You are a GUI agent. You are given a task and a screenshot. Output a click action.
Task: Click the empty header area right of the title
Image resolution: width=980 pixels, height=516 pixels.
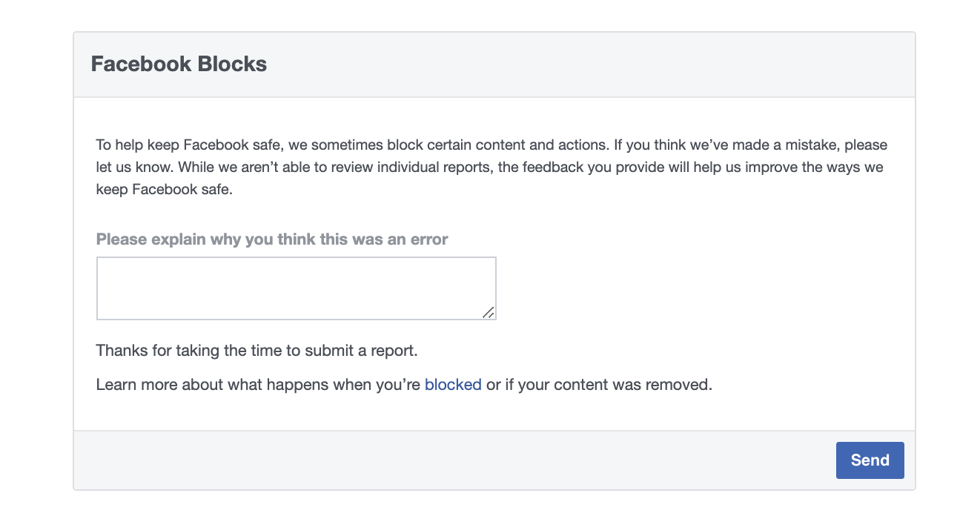pyautogui.click(x=593, y=64)
